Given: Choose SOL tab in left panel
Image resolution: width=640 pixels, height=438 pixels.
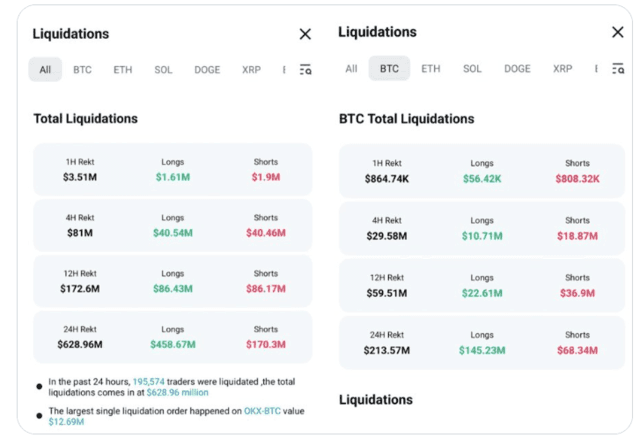Looking at the screenshot, I should coord(163,70).
